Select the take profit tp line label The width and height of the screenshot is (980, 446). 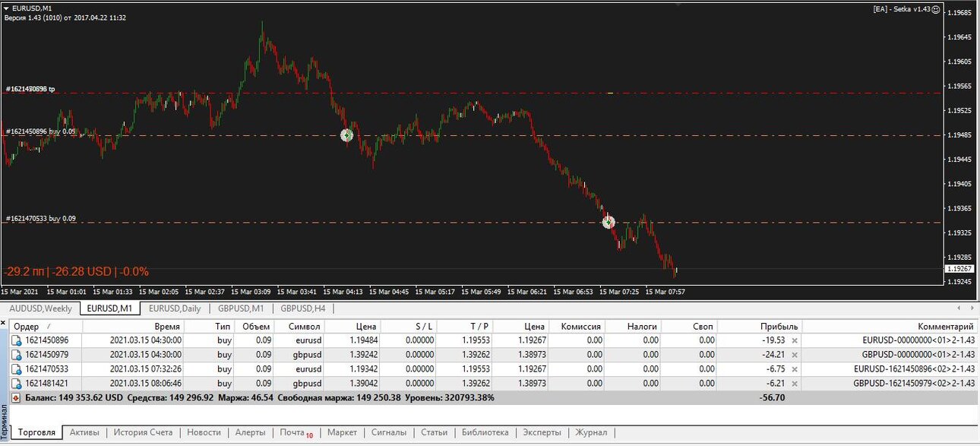coord(30,89)
